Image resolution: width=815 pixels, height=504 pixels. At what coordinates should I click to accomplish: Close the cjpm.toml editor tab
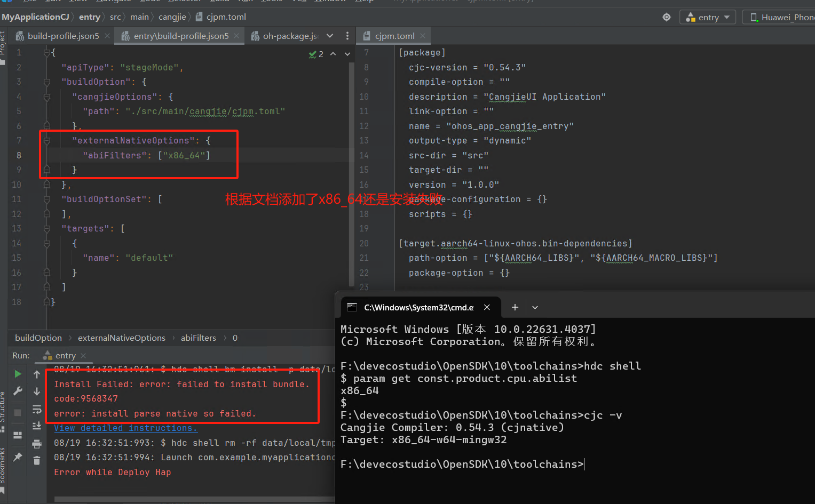(423, 36)
